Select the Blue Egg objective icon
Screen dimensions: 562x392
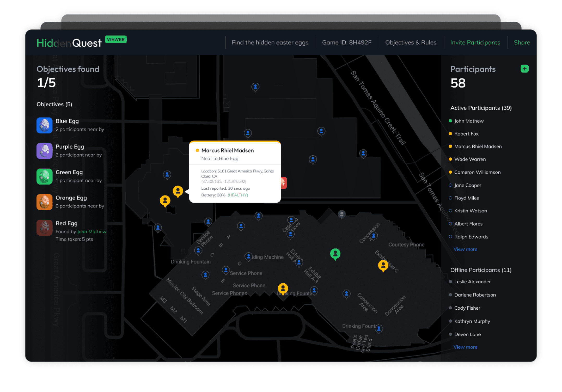[x=44, y=125]
